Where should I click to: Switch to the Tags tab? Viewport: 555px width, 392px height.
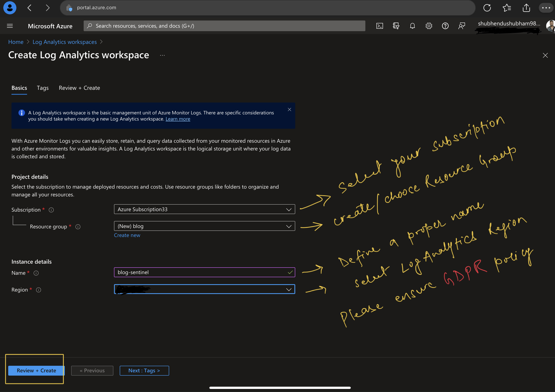tap(43, 88)
